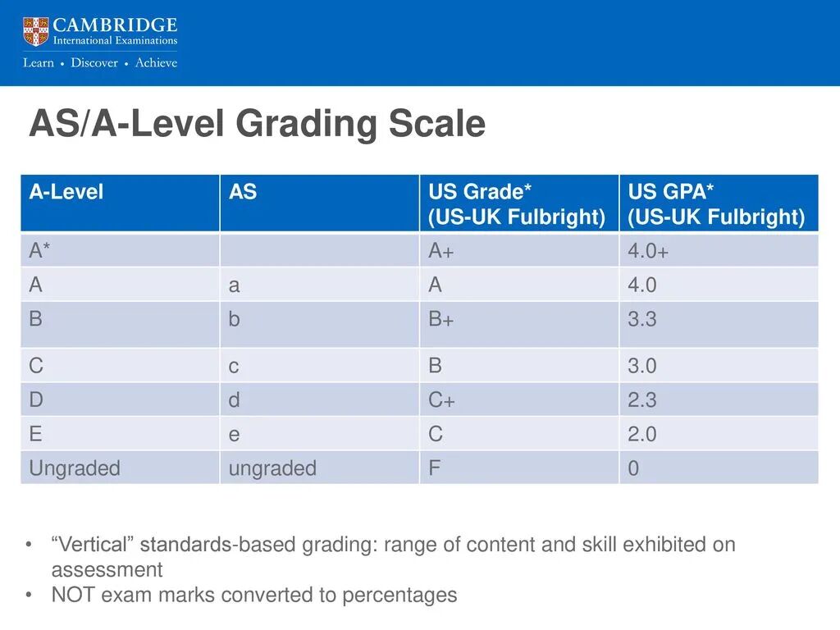Viewport: 840px width, 630px height.
Task: Click the 'F' US Grade cell
Action: point(435,468)
